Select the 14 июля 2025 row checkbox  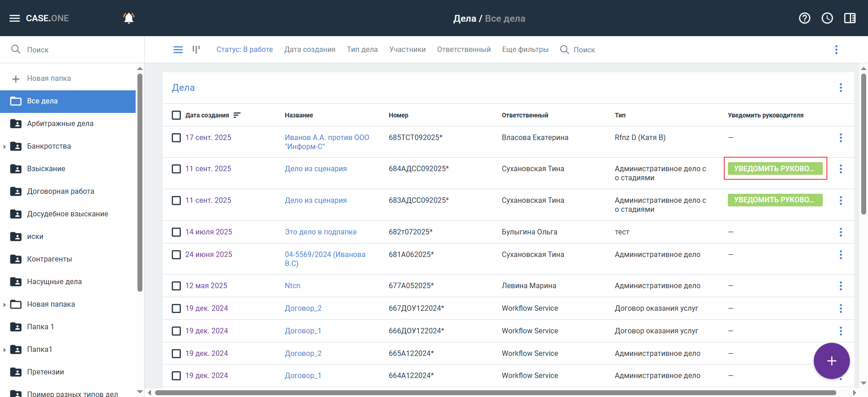click(176, 232)
